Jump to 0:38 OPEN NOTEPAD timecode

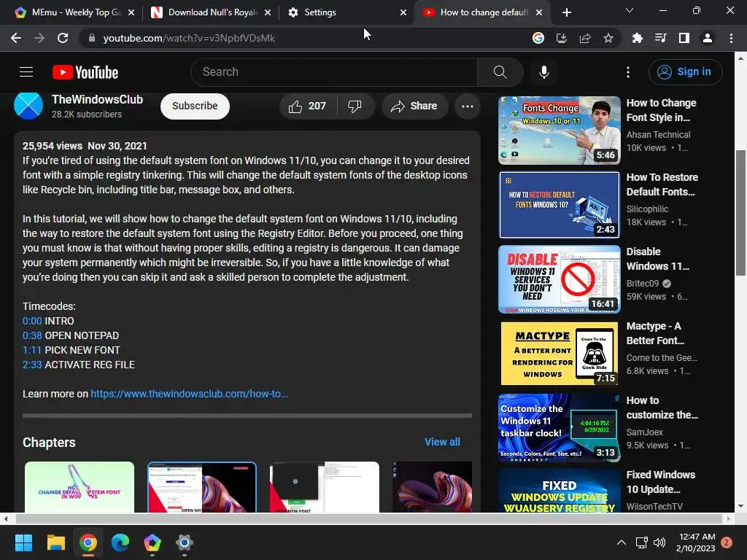[32, 335]
